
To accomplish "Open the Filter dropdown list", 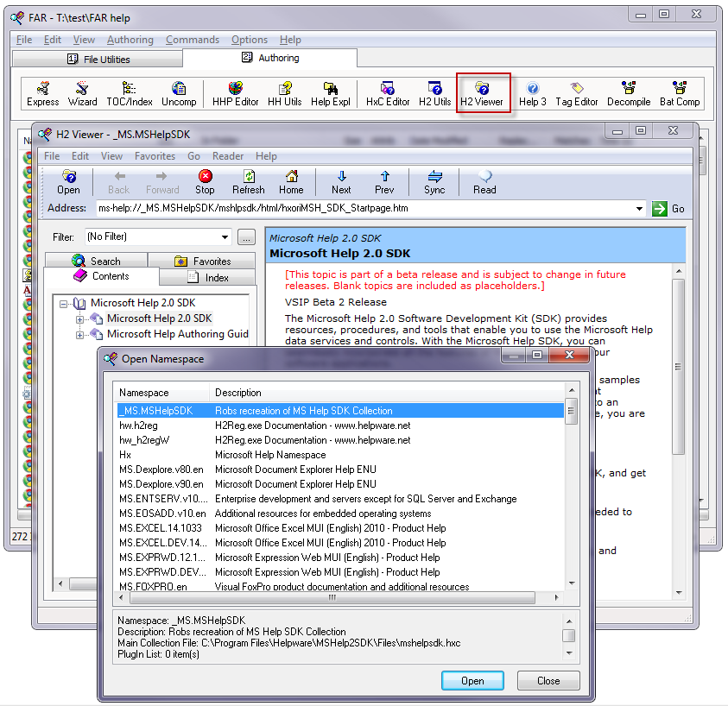I will tap(225, 236).
